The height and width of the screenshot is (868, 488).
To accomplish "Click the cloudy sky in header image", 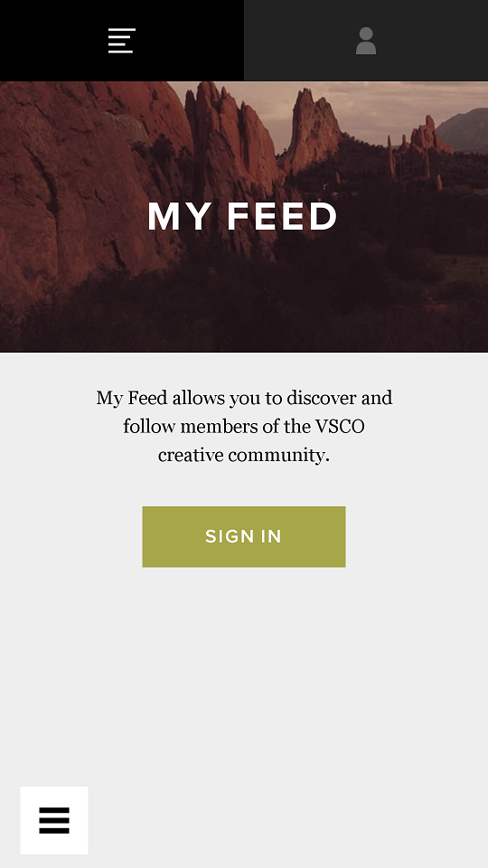I will pyautogui.click(x=381, y=108).
